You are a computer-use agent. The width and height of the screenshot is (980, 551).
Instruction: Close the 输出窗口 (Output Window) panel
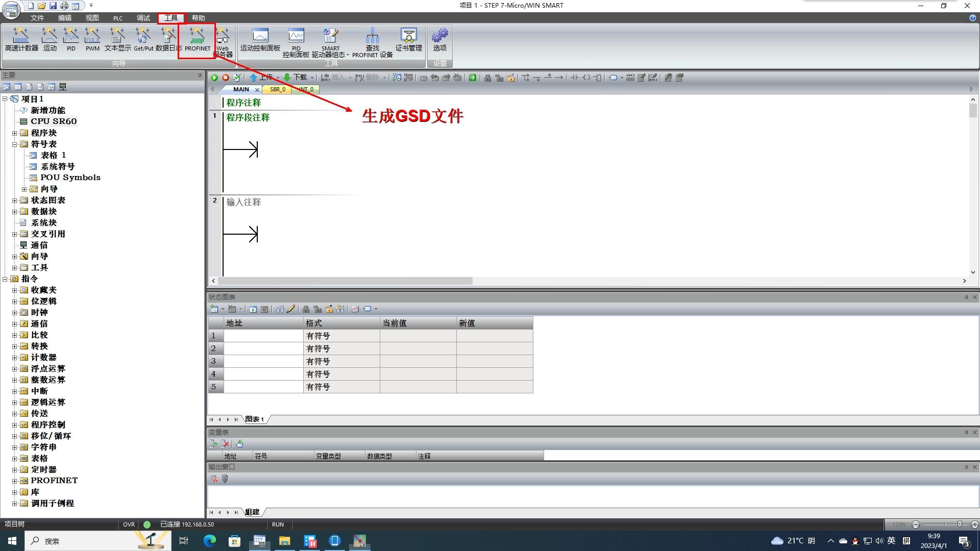(x=974, y=467)
